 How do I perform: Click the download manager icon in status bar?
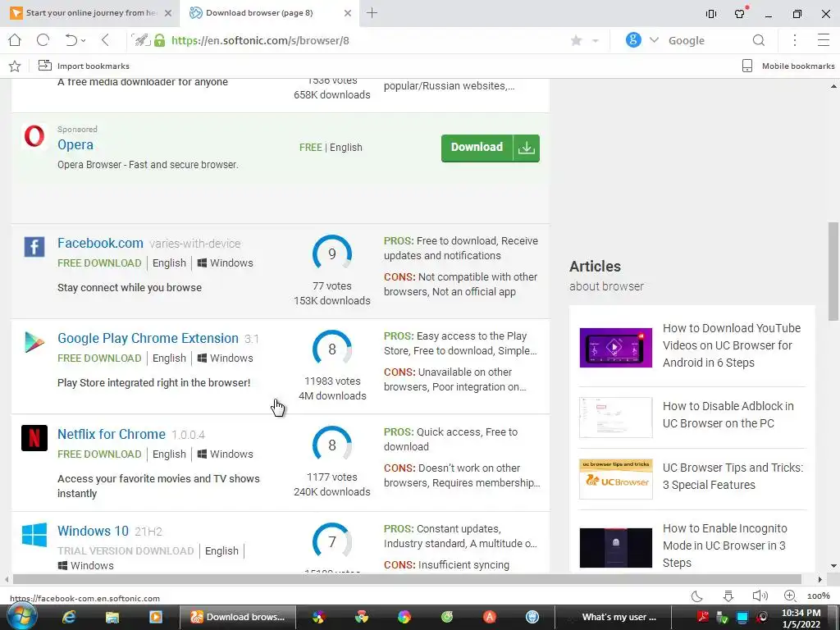[x=728, y=596]
